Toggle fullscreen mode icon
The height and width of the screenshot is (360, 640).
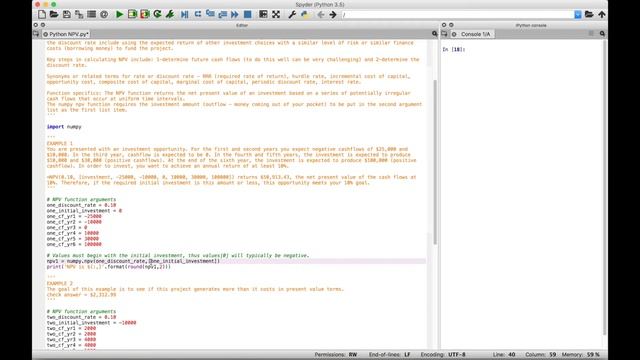pyautogui.click(x=276, y=14)
